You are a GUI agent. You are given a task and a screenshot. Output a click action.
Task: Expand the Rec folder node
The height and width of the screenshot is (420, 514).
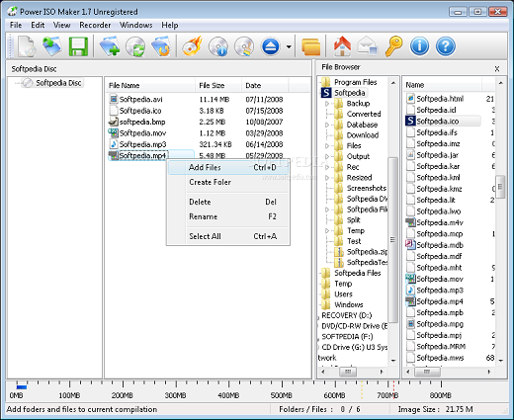[327, 167]
